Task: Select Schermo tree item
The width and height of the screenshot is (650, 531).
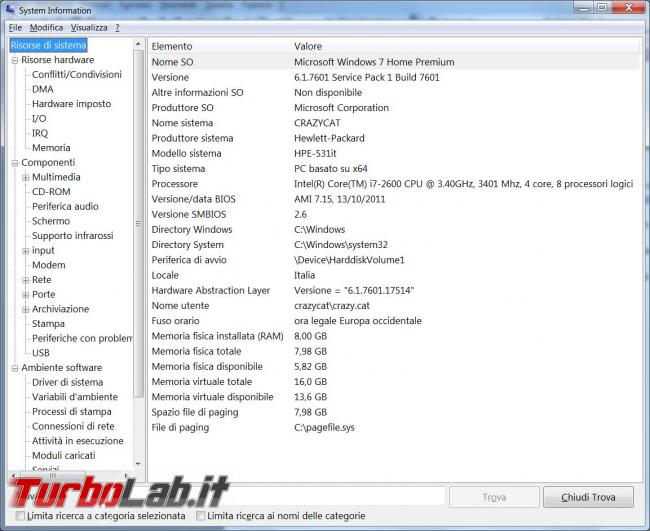Action: (51, 221)
